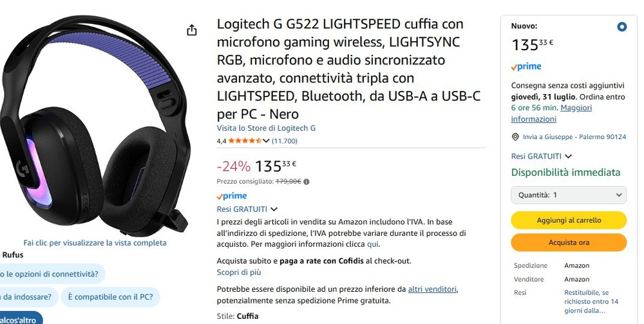Open the rating breakdown chevron
Image resolution: width=644 pixels, height=324 pixels.
coord(266,141)
